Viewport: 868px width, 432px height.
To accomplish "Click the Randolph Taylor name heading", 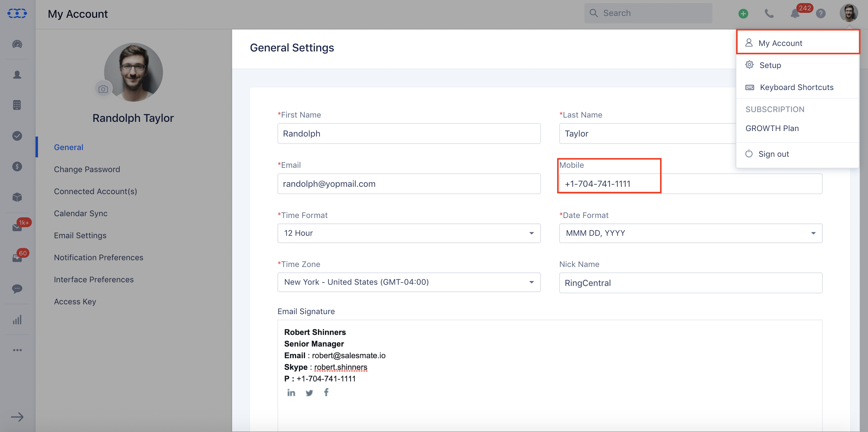I will tap(133, 118).
